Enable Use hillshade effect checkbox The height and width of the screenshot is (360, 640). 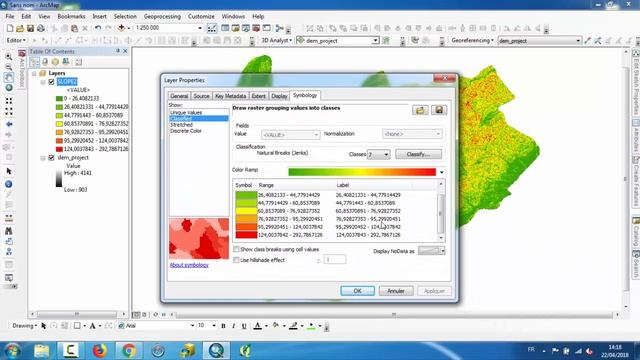tap(236, 260)
